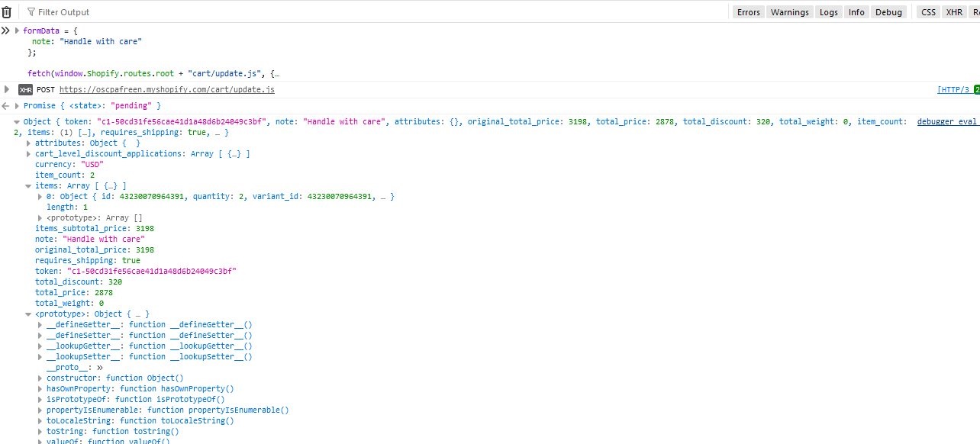The image size is (980, 444).
Task: Toggle the Logs filter button
Action: click(828, 12)
